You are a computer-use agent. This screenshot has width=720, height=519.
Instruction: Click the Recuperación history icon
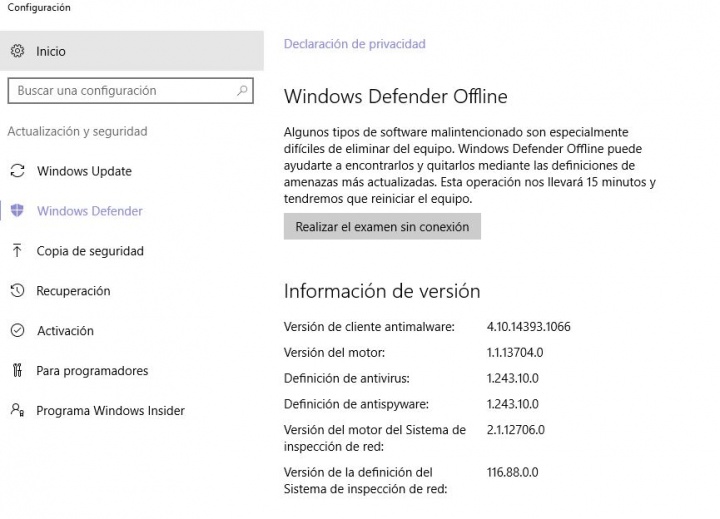[x=17, y=290]
